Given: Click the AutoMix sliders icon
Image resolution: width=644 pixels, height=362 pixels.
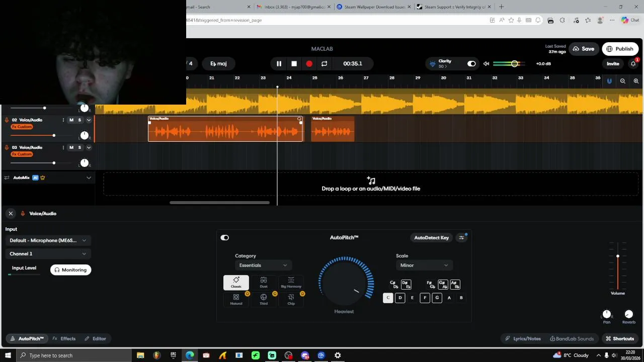Looking at the screenshot, I should point(7,177).
